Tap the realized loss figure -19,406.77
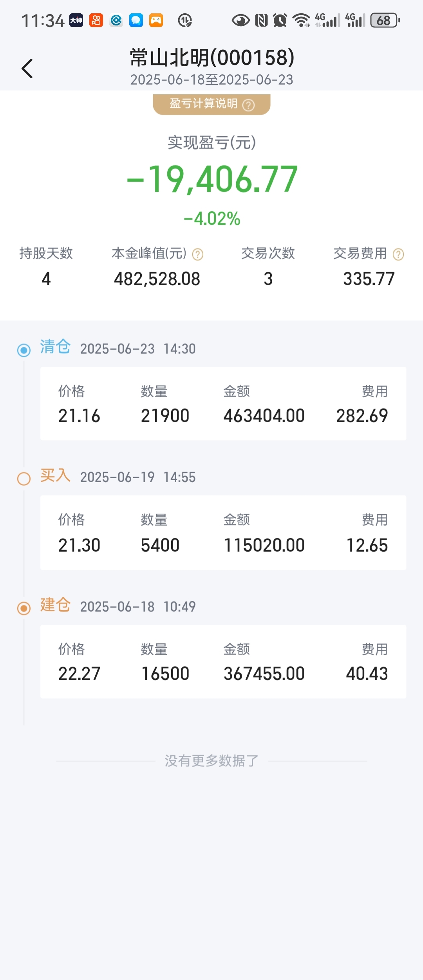This screenshot has width=423, height=980. point(212,179)
